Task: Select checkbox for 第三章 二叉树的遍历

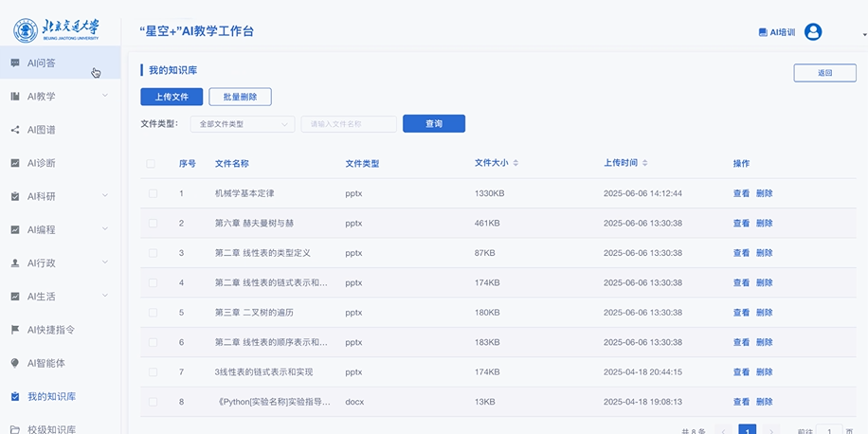Action: click(x=152, y=312)
